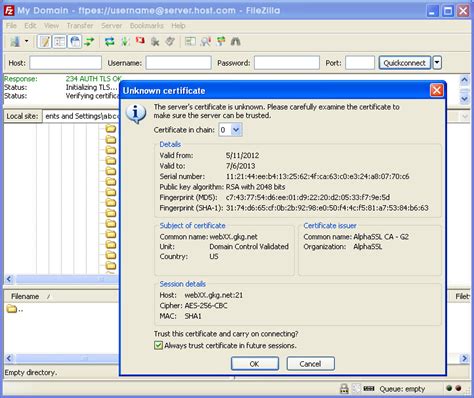Select the '..' parent folder entry
Image resolution: width=474 pixels, height=398 pixels.
(x=15, y=309)
